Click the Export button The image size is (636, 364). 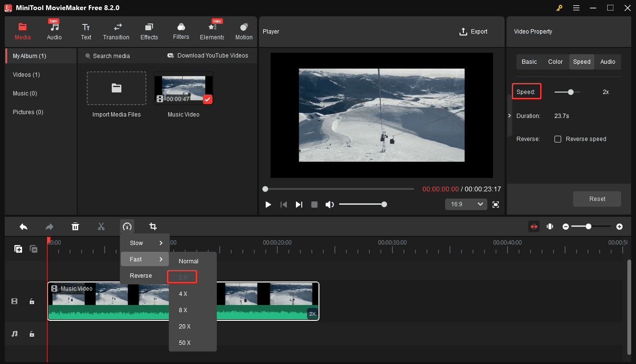click(x=473, y=32)
